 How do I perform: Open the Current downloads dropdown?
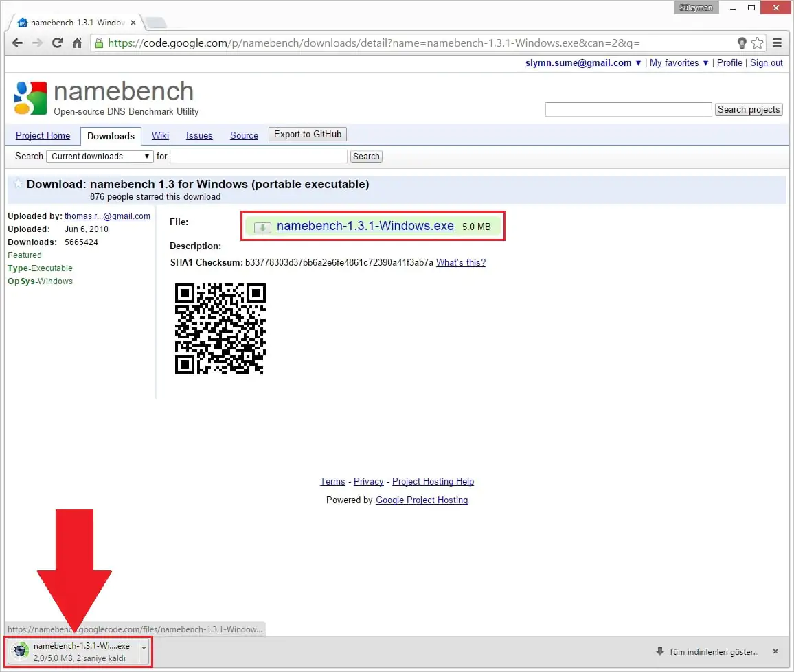coord(100,157)
